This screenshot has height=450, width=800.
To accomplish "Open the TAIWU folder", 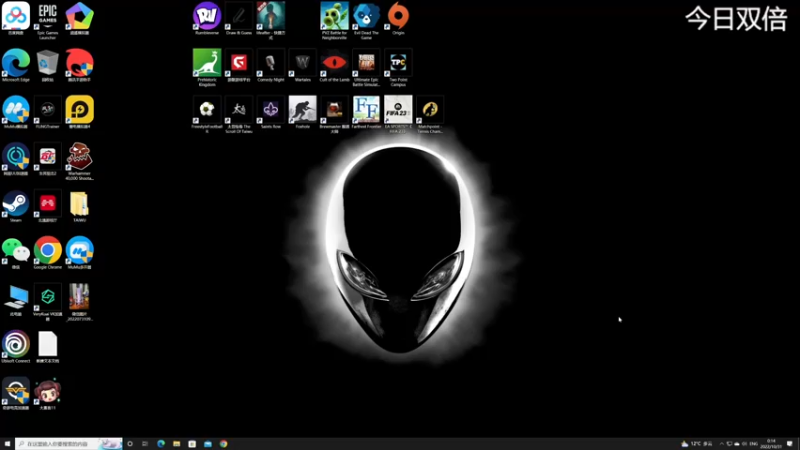I will pyautogui.click(x=80, y=206).
